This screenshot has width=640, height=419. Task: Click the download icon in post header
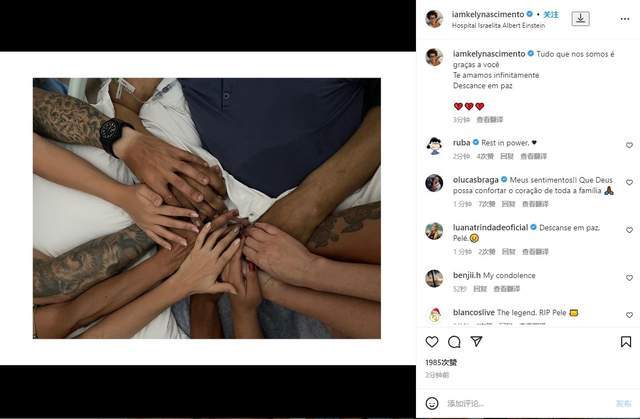coord(580,18)
